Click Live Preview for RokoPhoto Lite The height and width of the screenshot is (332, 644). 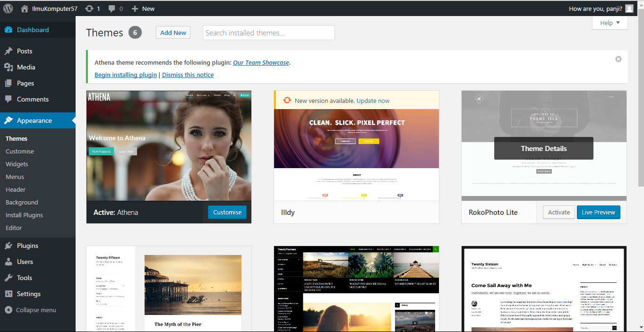click(x=599, y=212)
